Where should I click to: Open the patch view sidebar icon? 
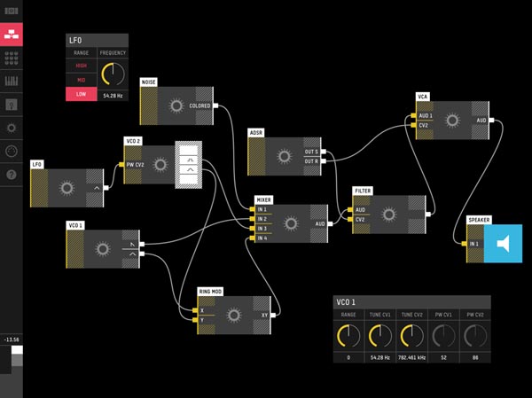pos(12,35)
